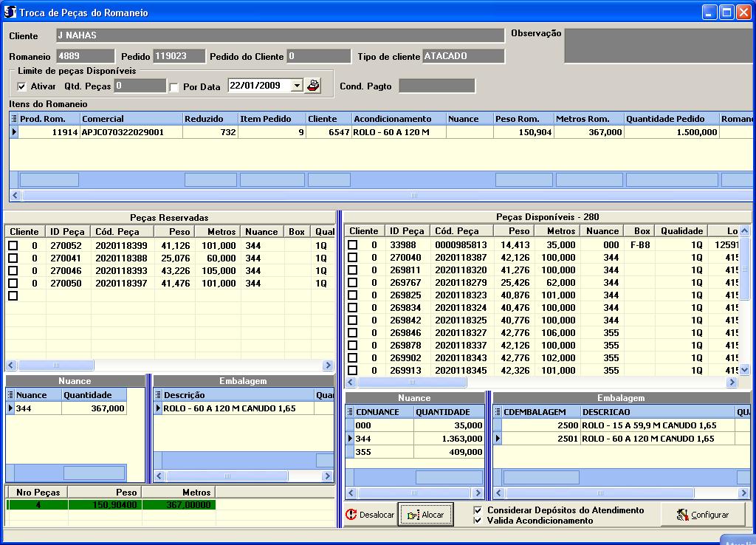Open the date dropdown showing 22/01/2009
Image resolution: width=756 pixels, height=545 pixels.
[x=297, y=86]
